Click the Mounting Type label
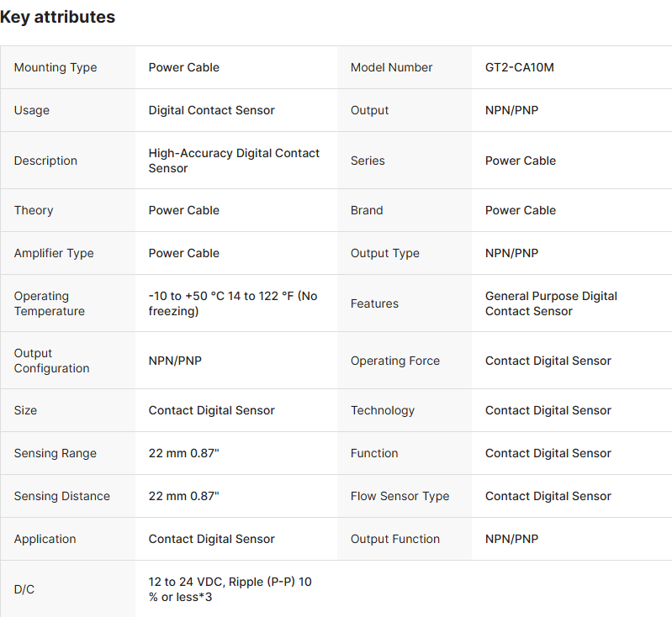 [x=56, y=67]
